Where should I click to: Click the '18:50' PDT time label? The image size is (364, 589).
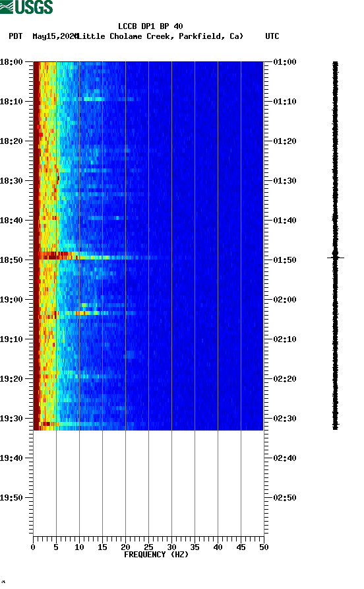(x=12, y=260)
